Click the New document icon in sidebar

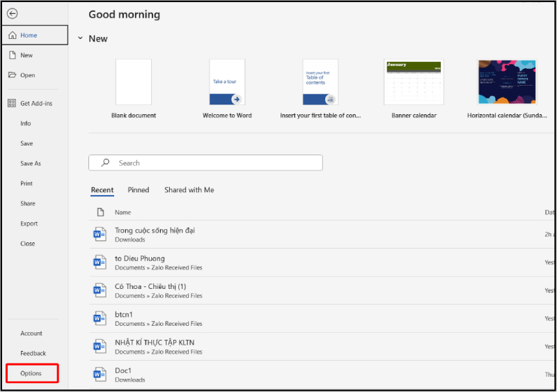click(x=12, y=55)
